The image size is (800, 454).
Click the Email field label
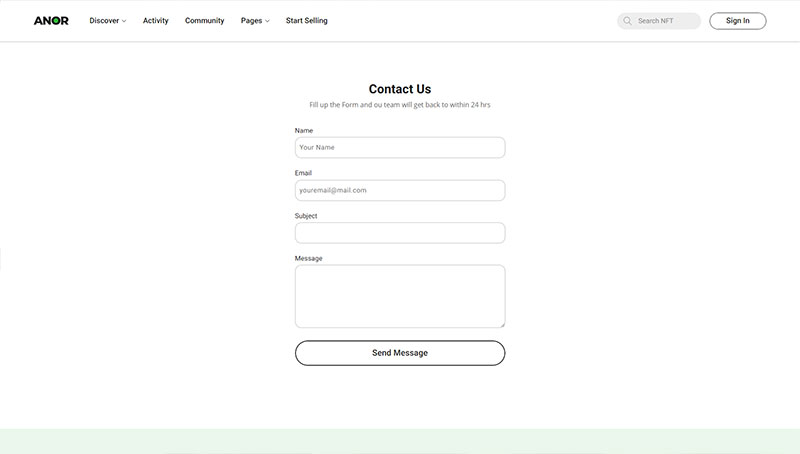click(x=303, y=173)
